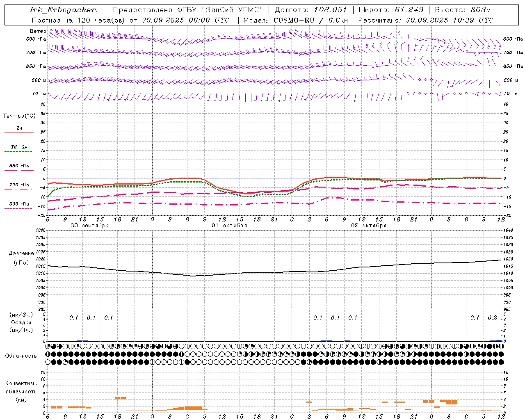Click the Рассчитано: 30.09.2025 10:39 UTC timestamp
Screen dimensions: 525x420
click(426, 20)
